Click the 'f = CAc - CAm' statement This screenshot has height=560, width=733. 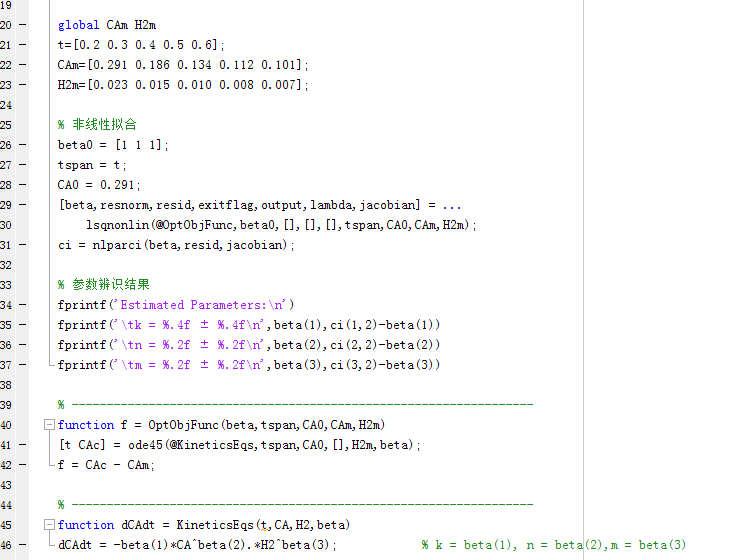106,465
